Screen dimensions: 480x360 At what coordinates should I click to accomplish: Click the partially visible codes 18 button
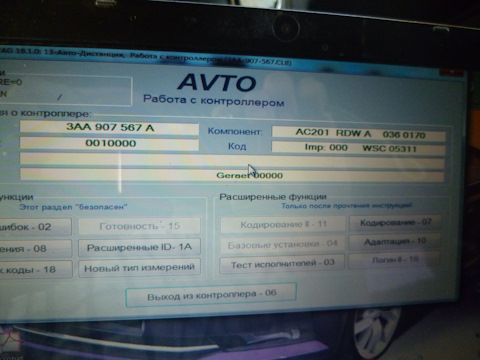(36, 269)
